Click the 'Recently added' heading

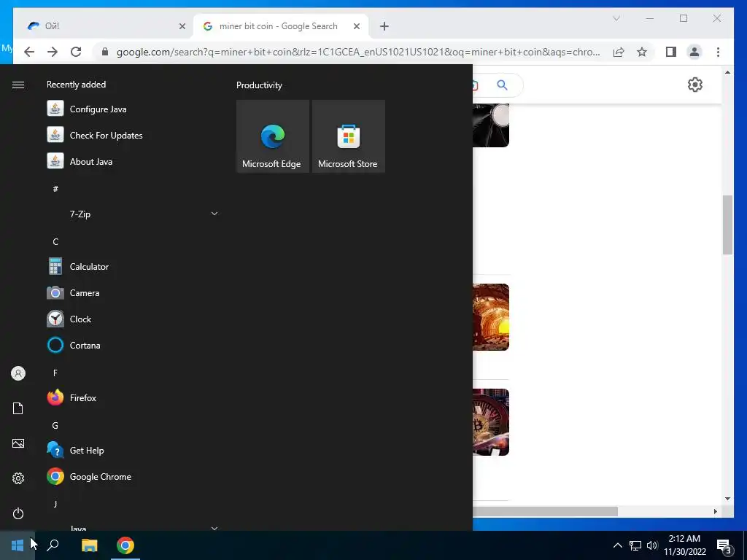(x=76, y=85)
